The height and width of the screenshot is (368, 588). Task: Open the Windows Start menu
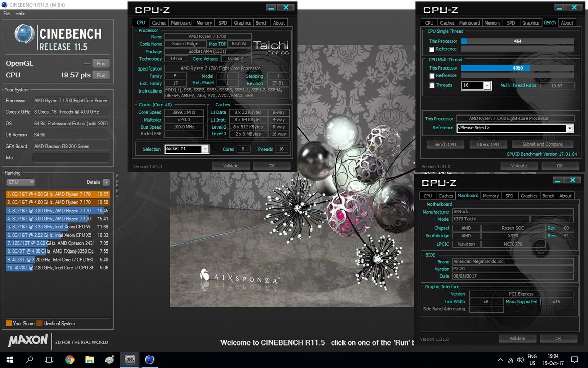pos(10,360)
